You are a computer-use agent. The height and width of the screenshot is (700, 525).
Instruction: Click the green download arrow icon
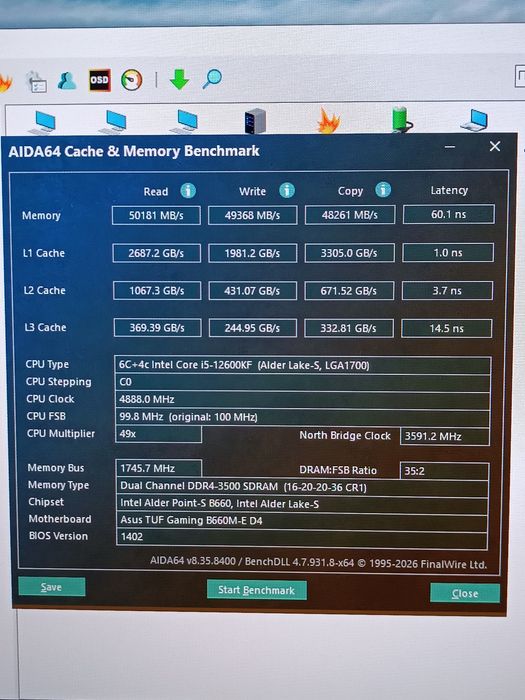179,79
